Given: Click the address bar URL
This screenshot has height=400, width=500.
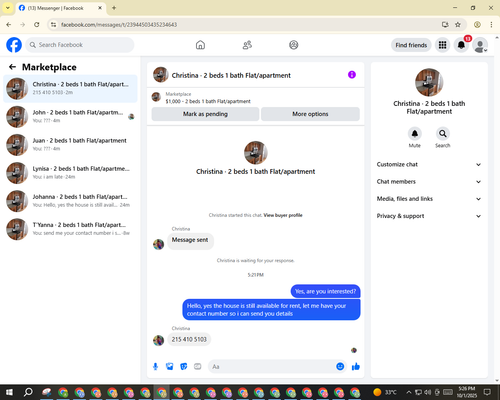Looking at the screenshot, I should [x=119, y=25].
